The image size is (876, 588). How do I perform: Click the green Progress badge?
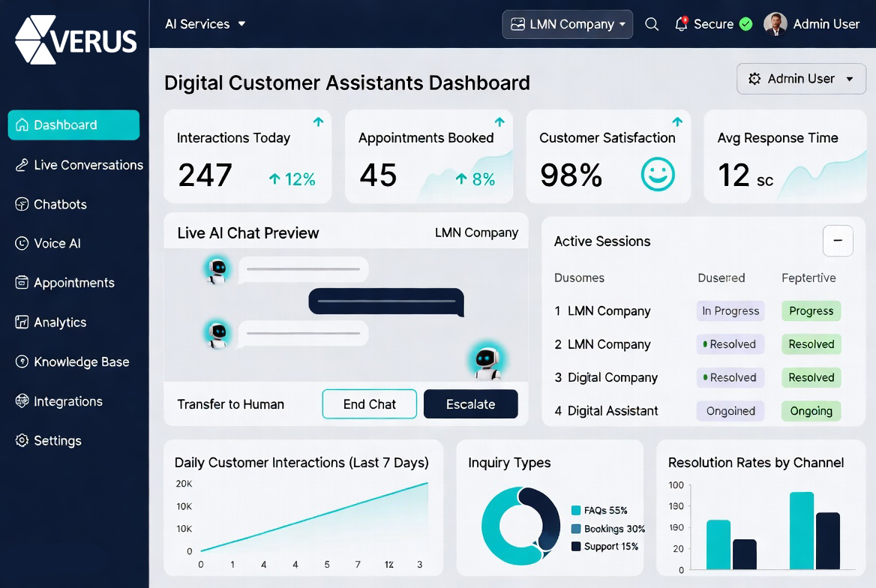(x=811, y=310)
